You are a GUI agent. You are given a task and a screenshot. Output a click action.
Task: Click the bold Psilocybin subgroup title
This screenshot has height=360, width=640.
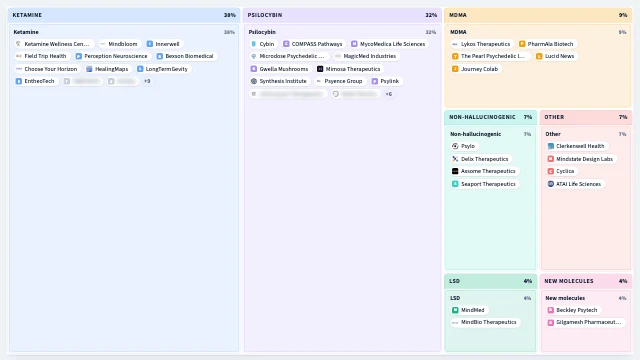pyautogui.click(x=262, y=32)
